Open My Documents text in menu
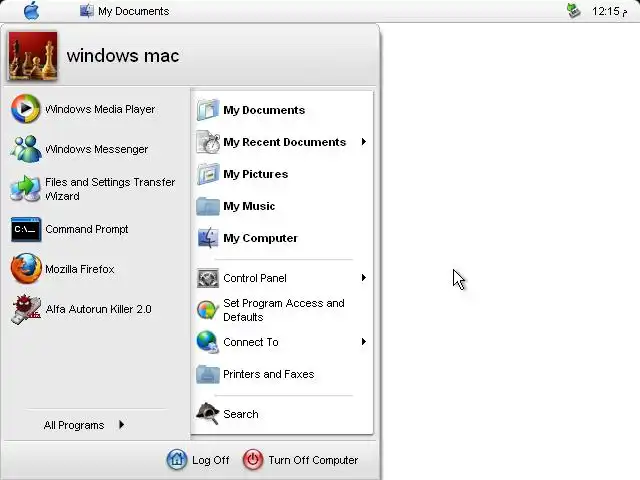This screenshot has height=480, width=640. click(x=264, y=110)
